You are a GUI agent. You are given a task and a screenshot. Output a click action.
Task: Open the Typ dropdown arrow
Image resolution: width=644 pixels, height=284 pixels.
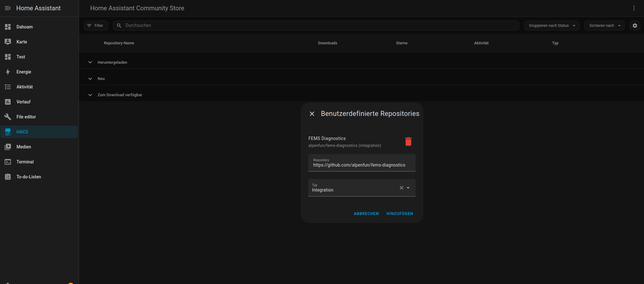pos(408,188)
